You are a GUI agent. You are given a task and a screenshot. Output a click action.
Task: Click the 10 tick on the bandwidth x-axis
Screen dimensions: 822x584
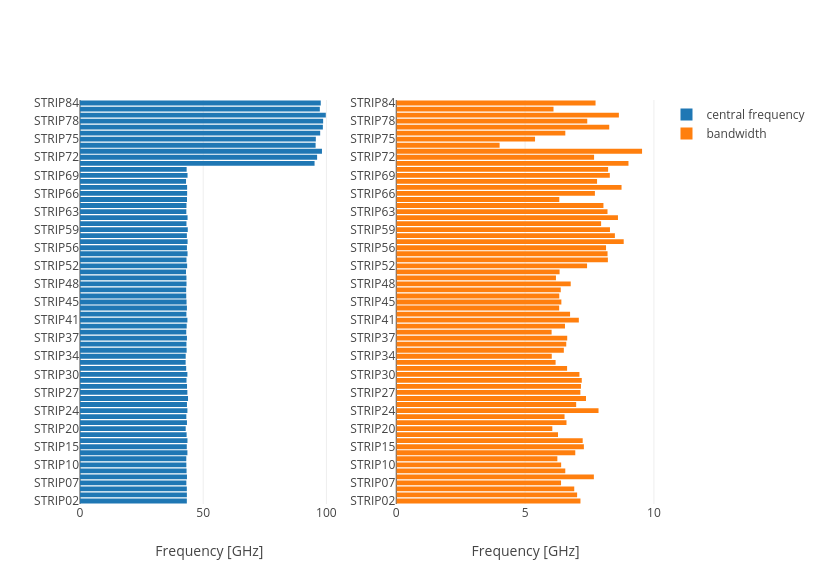(653, 513)
